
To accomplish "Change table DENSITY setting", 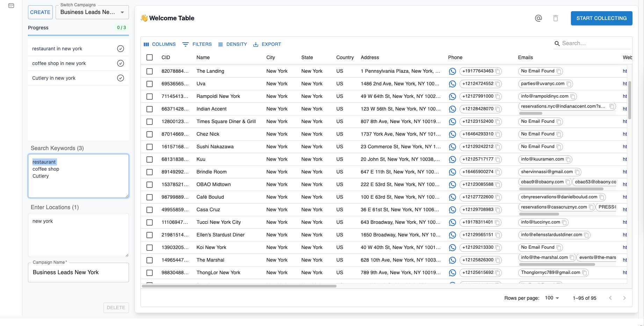I will pos(232,44).
